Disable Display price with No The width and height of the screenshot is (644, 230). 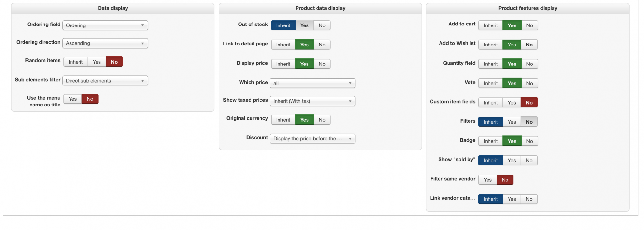[x=322, y=64]
